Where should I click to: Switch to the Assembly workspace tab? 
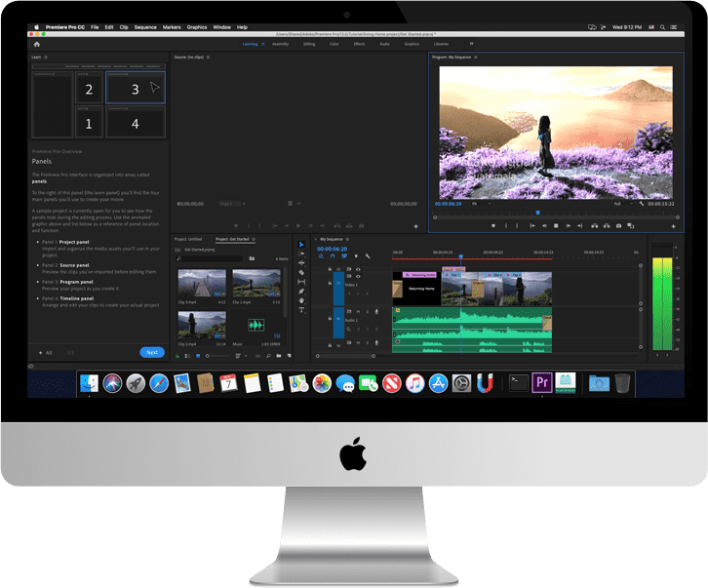(x=281, y=44)
